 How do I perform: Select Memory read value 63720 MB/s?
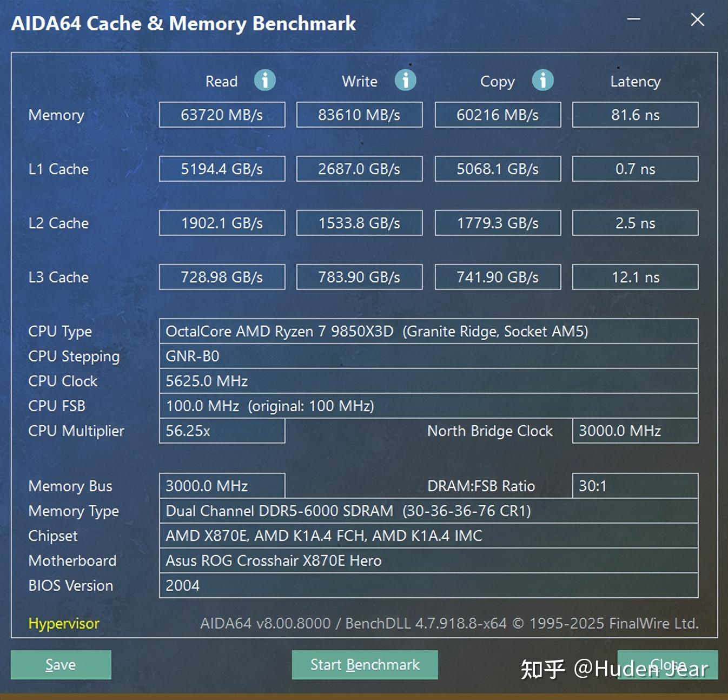pos(222,115)
